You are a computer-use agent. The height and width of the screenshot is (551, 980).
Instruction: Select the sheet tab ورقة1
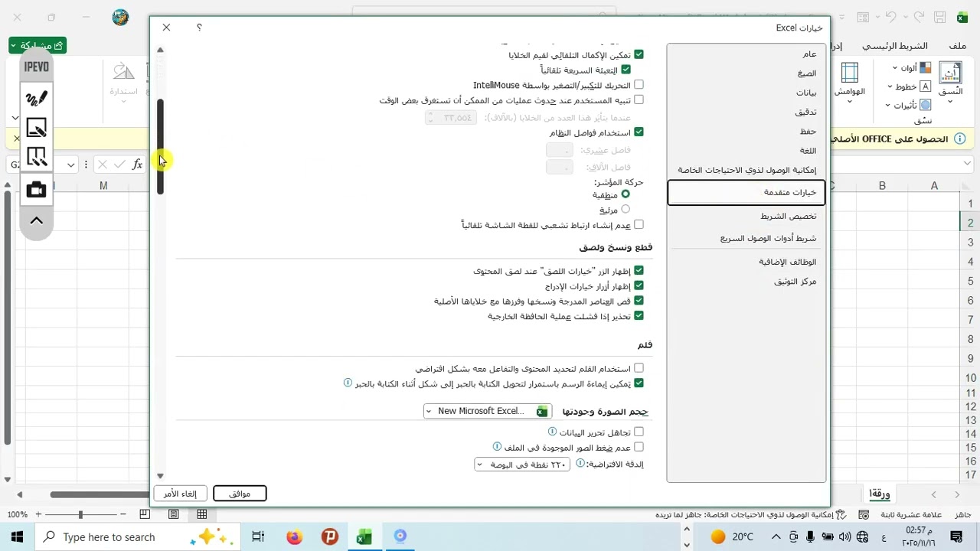pos(880,494)
